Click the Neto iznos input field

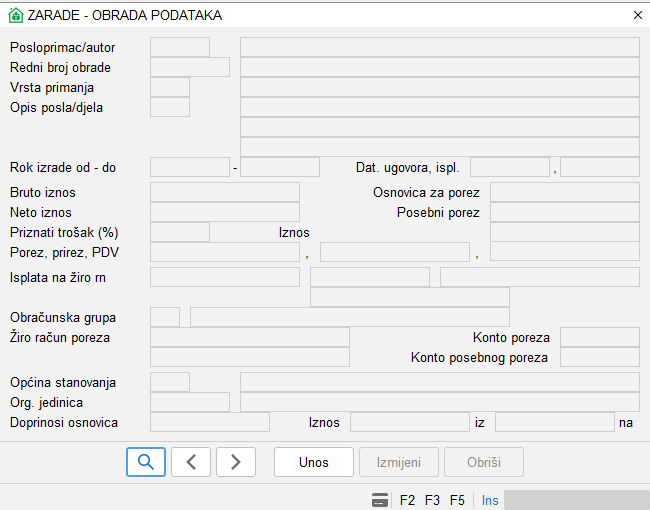225,212
